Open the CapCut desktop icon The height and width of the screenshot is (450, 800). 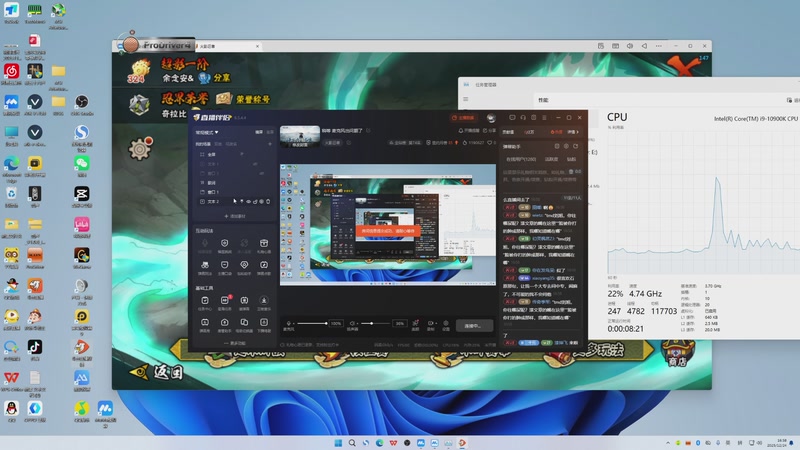[82, 196]
